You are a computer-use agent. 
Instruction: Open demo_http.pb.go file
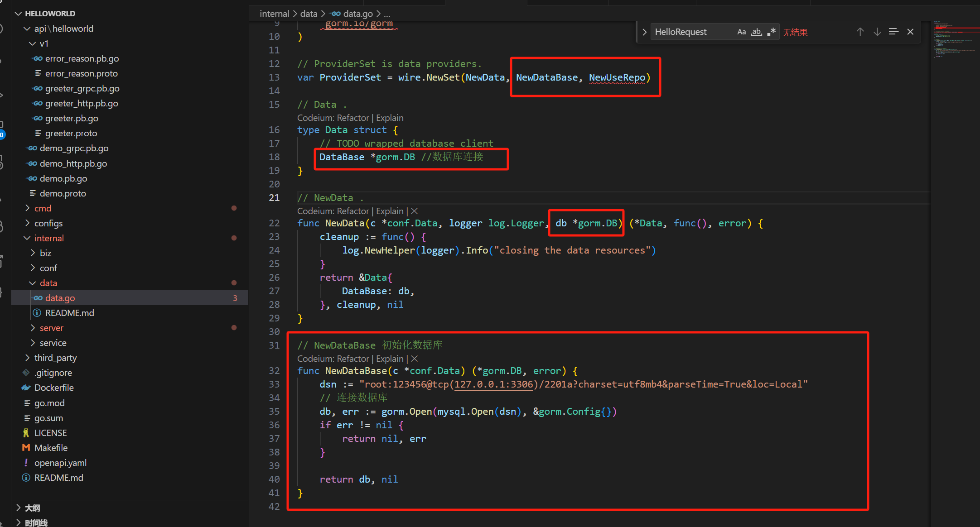[x=73, y=163]
